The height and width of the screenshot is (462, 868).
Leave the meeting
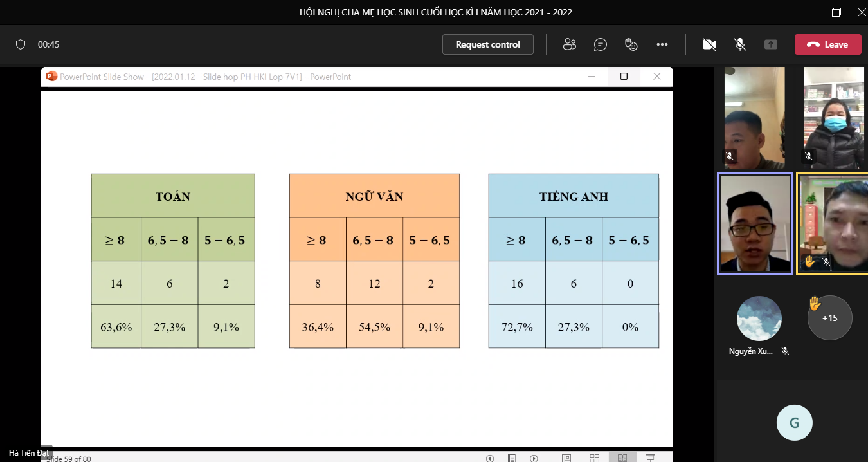pos(828,44)
